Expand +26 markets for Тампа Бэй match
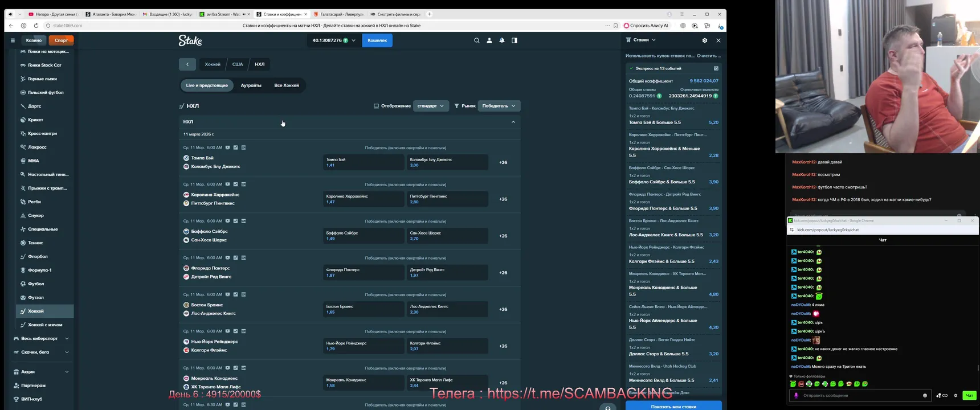The height and width of the screenshot is (410, 980). [x=503, y=162]
